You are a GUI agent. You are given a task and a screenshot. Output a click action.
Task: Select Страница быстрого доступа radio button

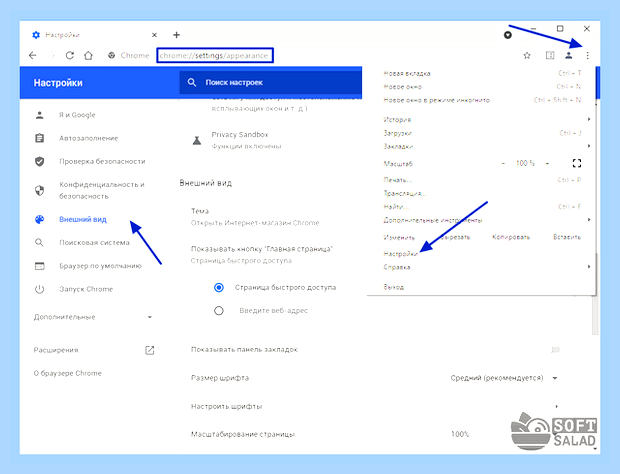click(219, 287)
